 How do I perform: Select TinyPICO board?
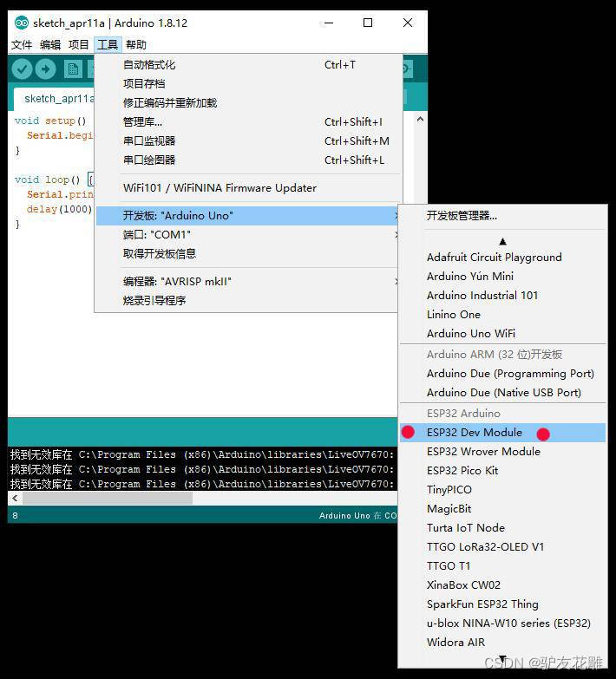tap(502, 489)
